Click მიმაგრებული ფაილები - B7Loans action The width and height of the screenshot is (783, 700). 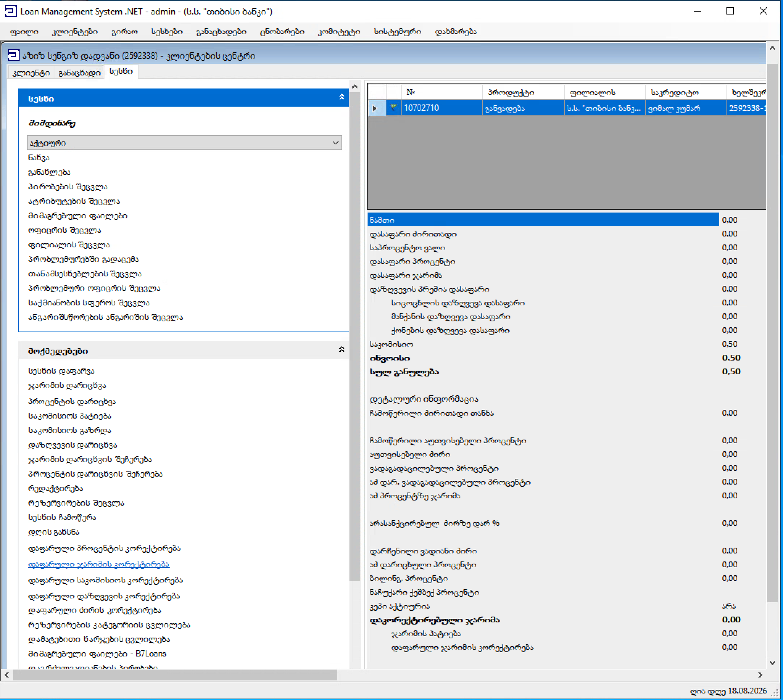[x=97, y=654]
